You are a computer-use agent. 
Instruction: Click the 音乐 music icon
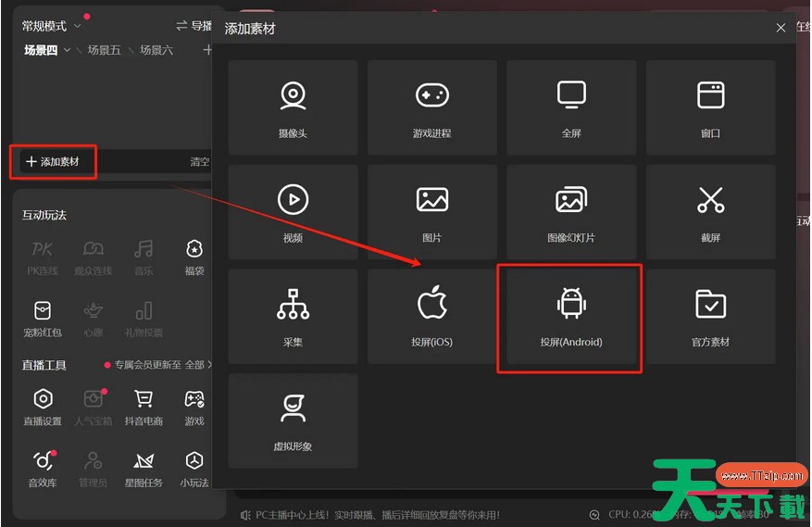144,257
